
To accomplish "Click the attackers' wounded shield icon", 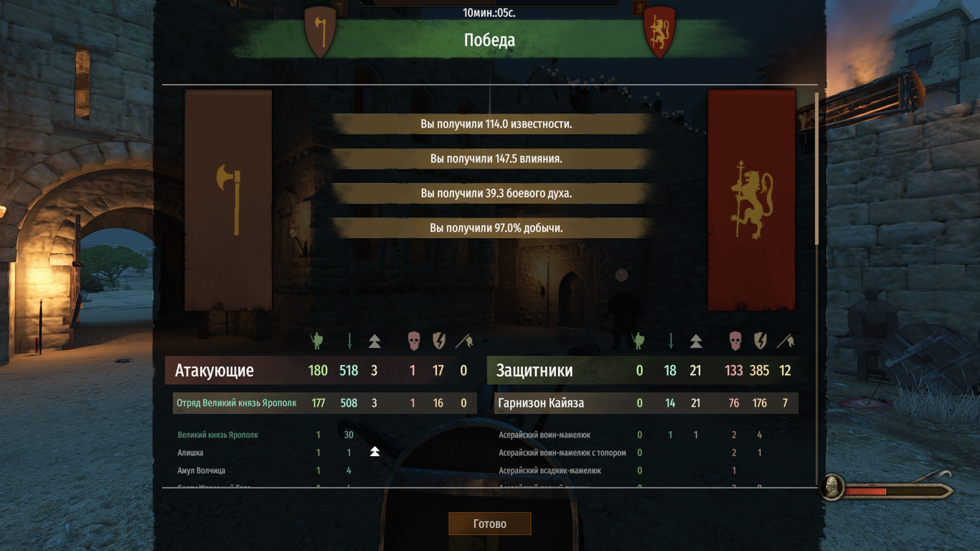I will [x=439, y=341].
